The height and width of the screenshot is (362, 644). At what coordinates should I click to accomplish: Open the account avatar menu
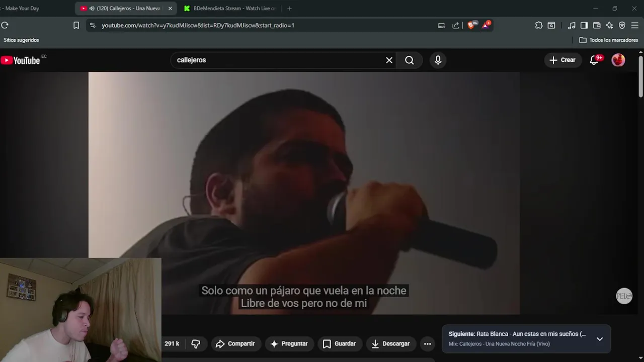coord(618,60)
